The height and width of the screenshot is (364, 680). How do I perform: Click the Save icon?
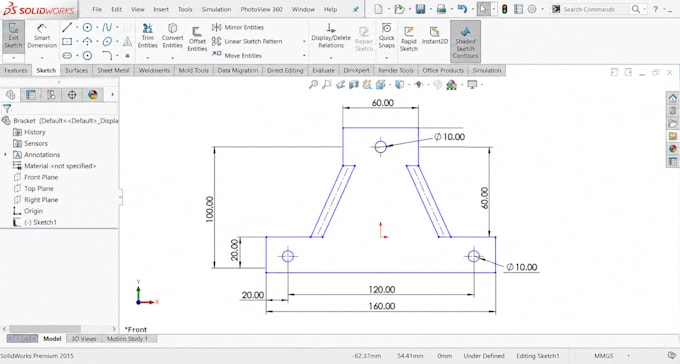click(x=420, y=9)
